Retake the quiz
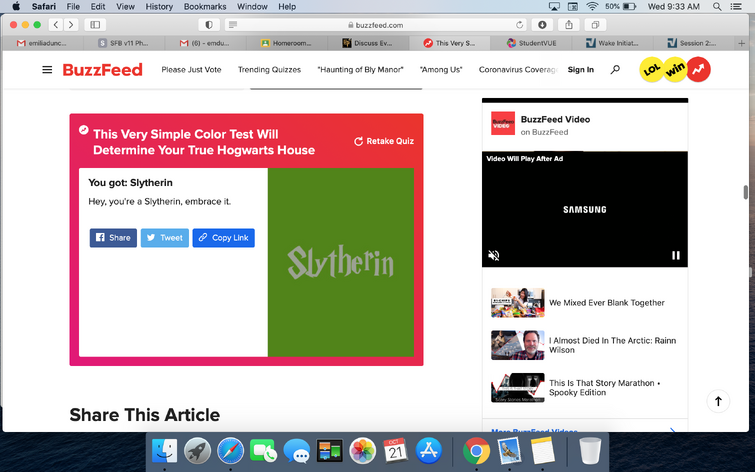The image size is (755, 472). point(384,141)
